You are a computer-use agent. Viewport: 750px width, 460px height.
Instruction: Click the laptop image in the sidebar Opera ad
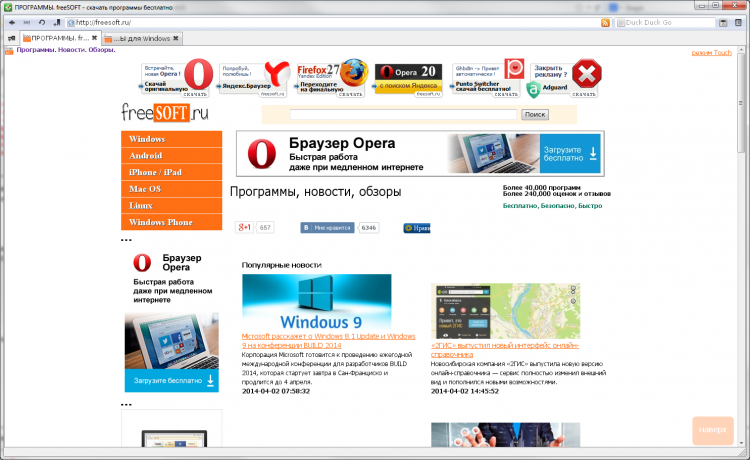[172, 341]
